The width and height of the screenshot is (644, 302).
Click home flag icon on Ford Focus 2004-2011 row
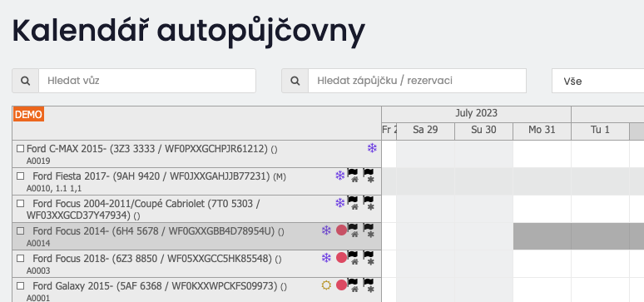click(x=354, y=203)
